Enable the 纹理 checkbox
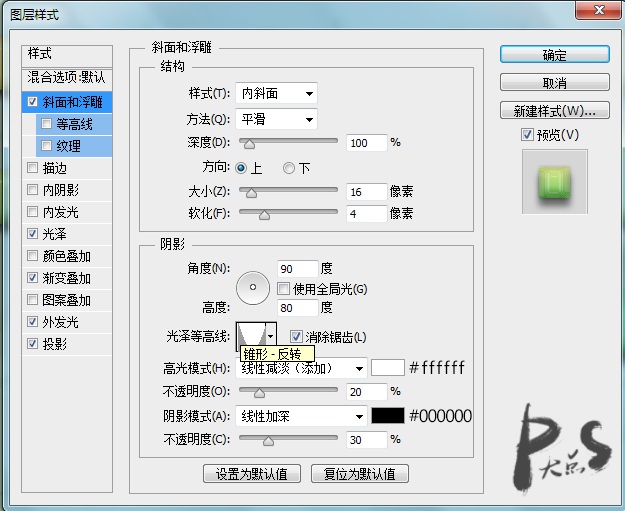Image resolution: width=625 pixels, height=511 pixels. click(x=46, y=146)
